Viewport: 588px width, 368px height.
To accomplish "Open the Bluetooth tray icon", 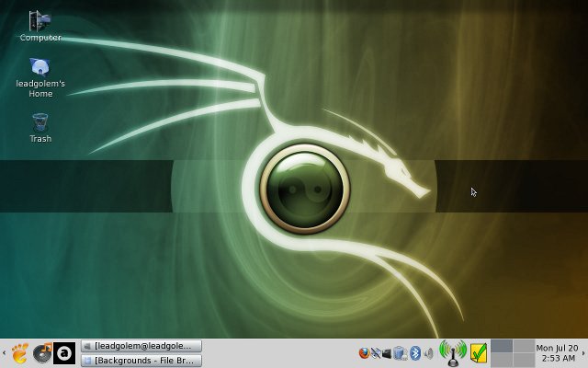I will pos(415,353).
